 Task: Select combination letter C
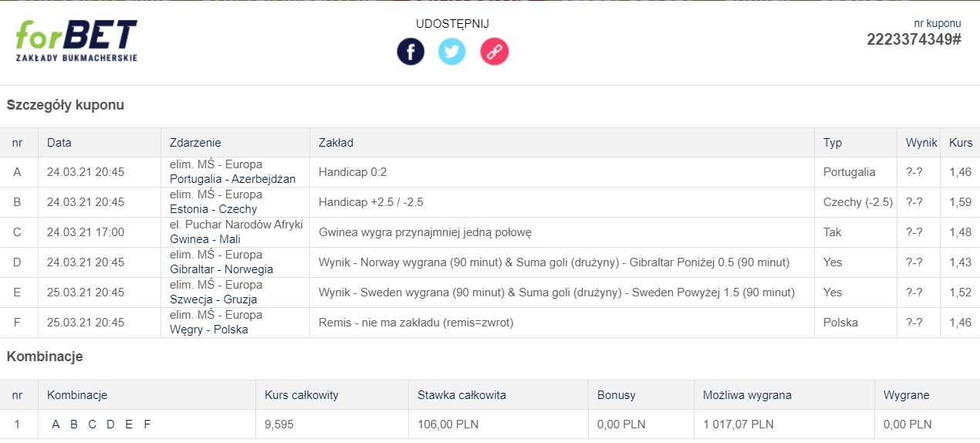click(x=93, y=424)
